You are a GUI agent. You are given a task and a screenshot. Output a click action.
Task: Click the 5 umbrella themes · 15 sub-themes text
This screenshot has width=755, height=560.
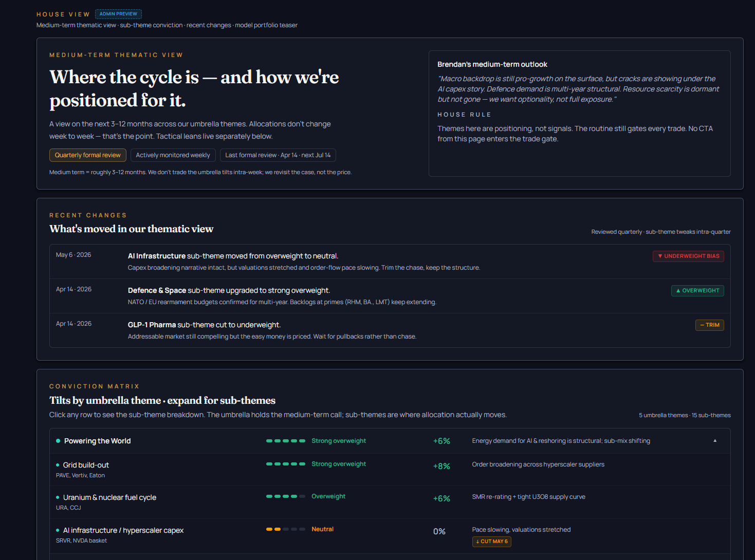(x=685, y=415)
